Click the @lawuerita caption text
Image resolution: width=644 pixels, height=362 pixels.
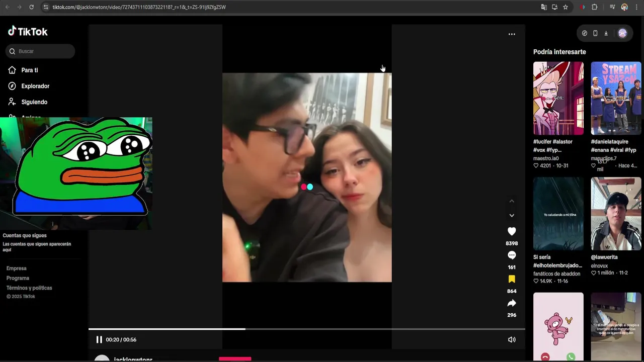click(x=604, y=257)
